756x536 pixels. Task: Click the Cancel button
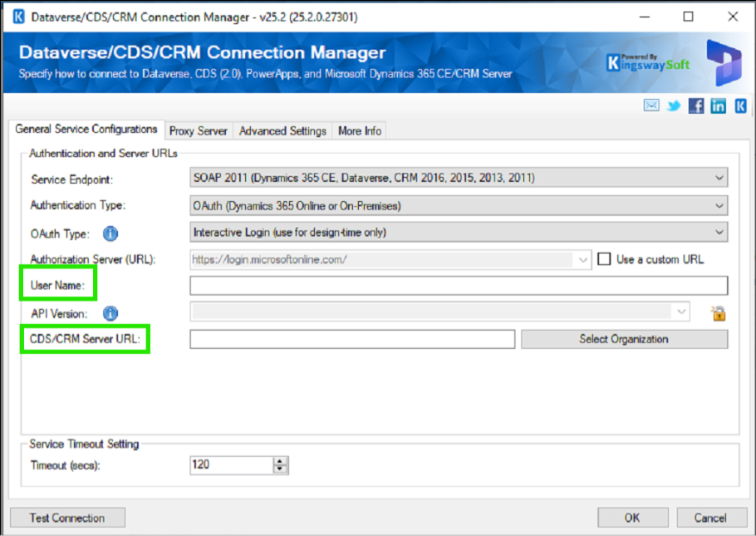(x=711, y=518)
